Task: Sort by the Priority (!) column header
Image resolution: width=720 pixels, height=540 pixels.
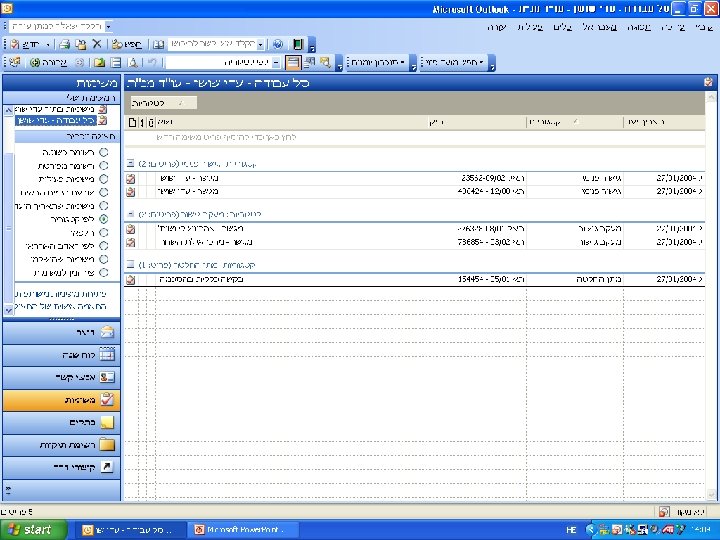Action: [142, 123]
